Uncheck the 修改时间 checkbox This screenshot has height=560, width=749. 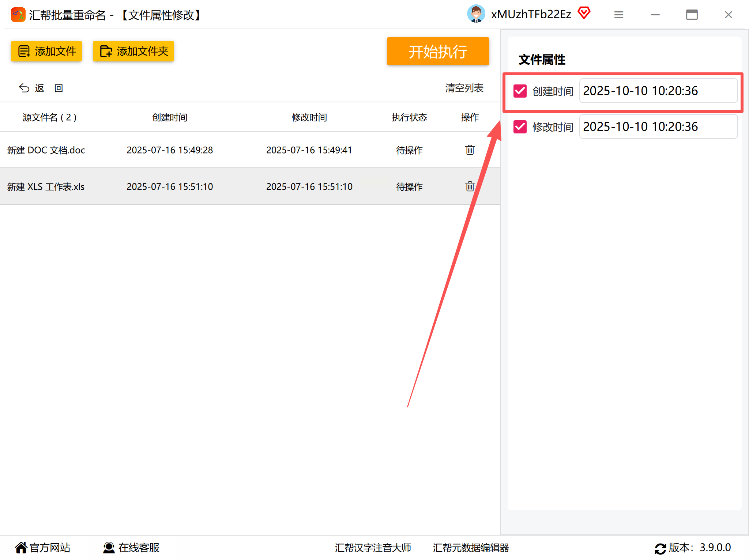(520, 127)
